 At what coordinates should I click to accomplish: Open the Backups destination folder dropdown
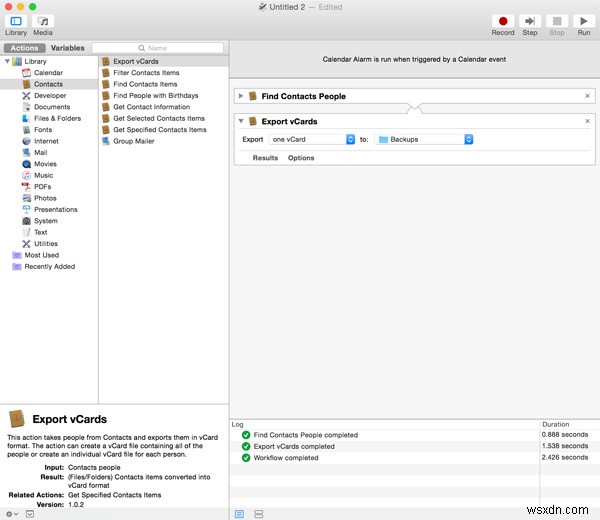point(425,139)
